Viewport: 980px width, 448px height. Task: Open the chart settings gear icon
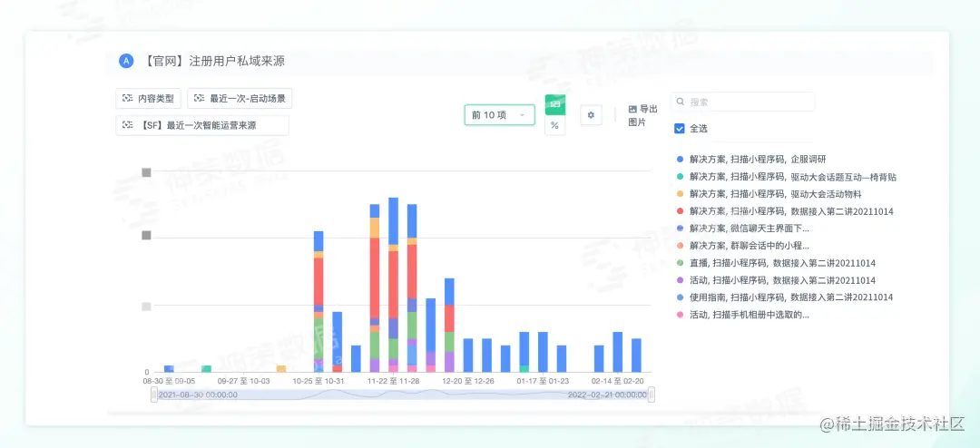click(x=591, y=115)
